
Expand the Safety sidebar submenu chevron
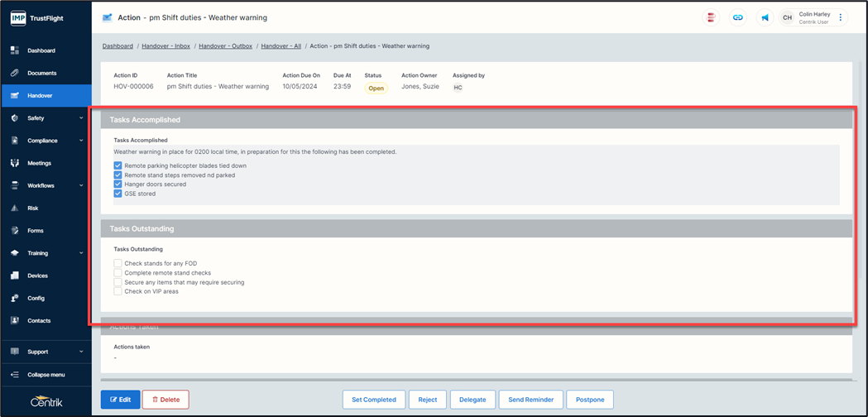[81, 118]
